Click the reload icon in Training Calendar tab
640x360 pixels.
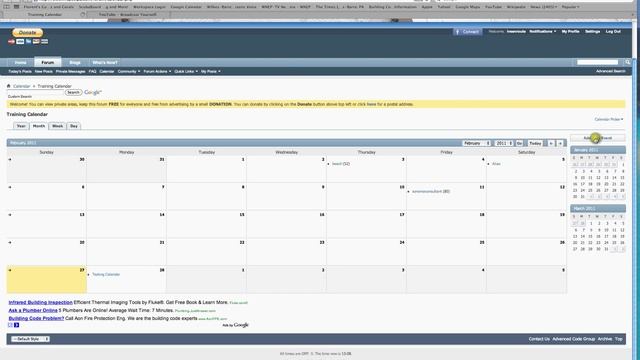(83, 14)
